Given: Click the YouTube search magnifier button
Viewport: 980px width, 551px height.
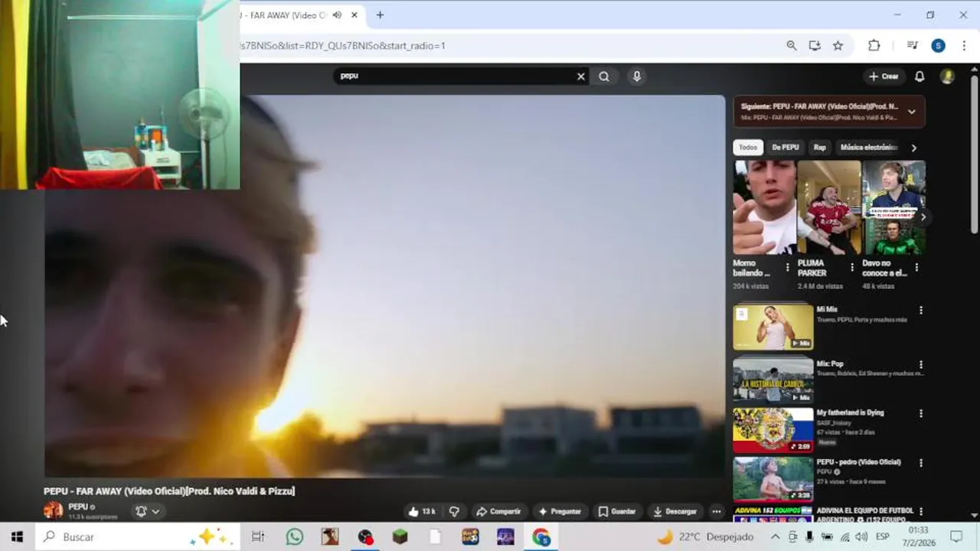Looking at the screenshot, I should point(604,77).
